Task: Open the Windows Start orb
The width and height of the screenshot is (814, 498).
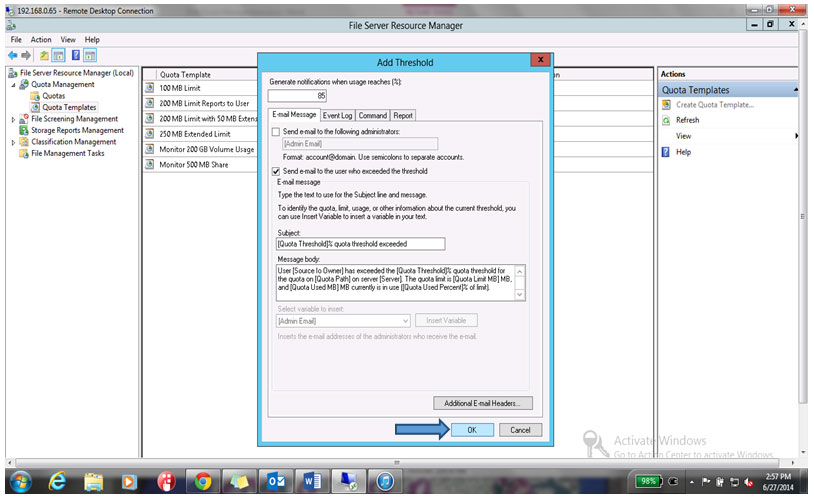Action: point(20,482)
